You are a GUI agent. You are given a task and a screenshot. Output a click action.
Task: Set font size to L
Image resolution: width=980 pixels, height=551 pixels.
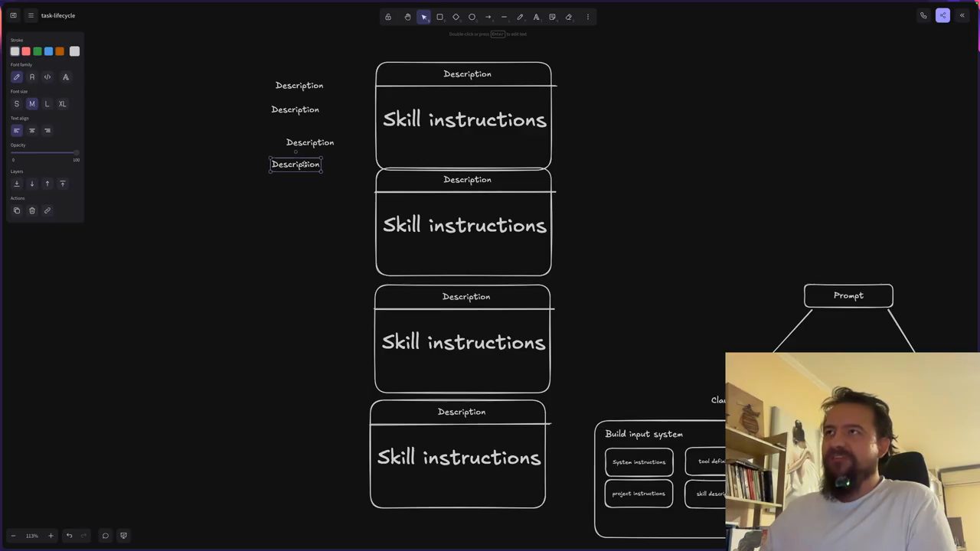coord(47,104)
